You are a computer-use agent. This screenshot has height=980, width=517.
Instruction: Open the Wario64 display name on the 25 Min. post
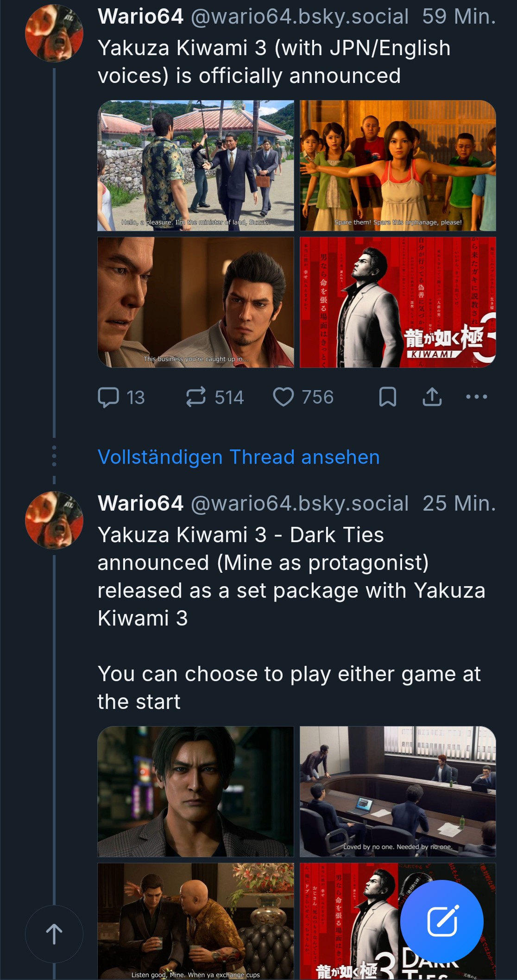click(140, 503)
